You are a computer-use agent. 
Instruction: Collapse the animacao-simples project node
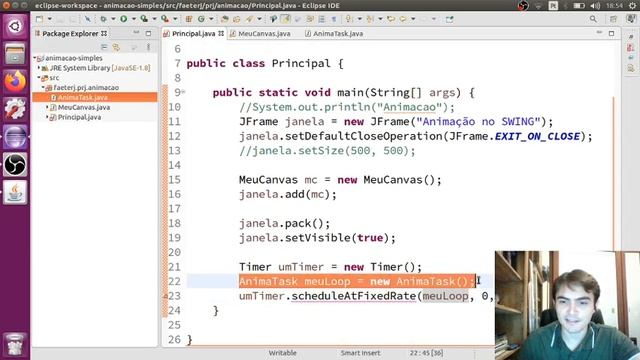point(35,58)
